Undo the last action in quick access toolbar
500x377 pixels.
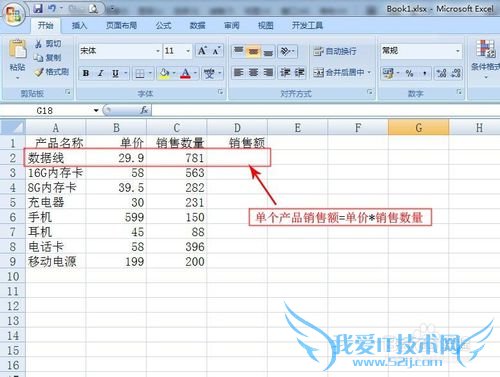[52, 9]
